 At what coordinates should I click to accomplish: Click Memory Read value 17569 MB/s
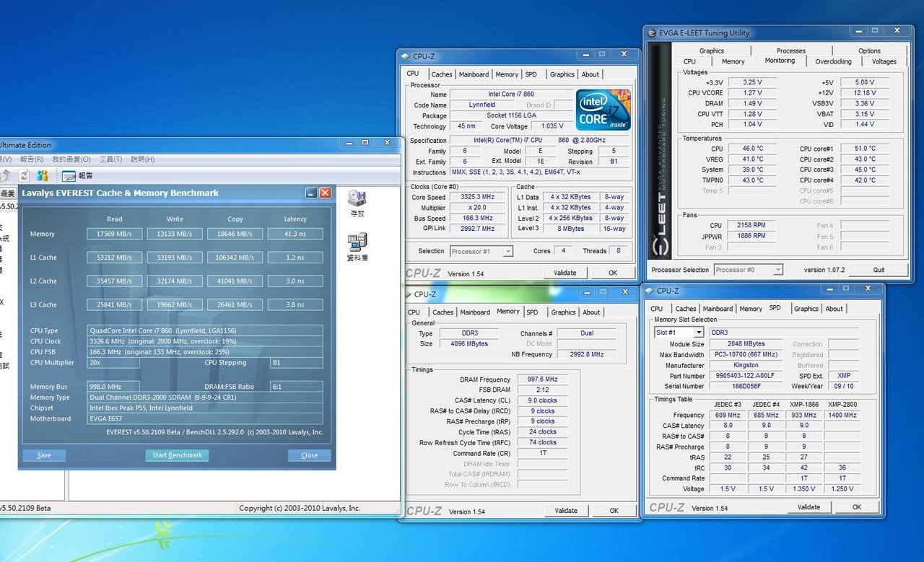click(x=114, y=234)
